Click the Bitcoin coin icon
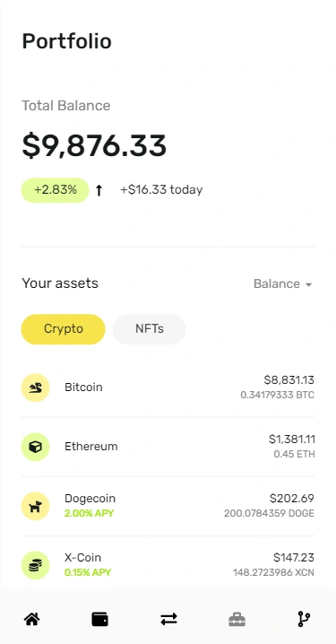 click(x=35, y=387)
